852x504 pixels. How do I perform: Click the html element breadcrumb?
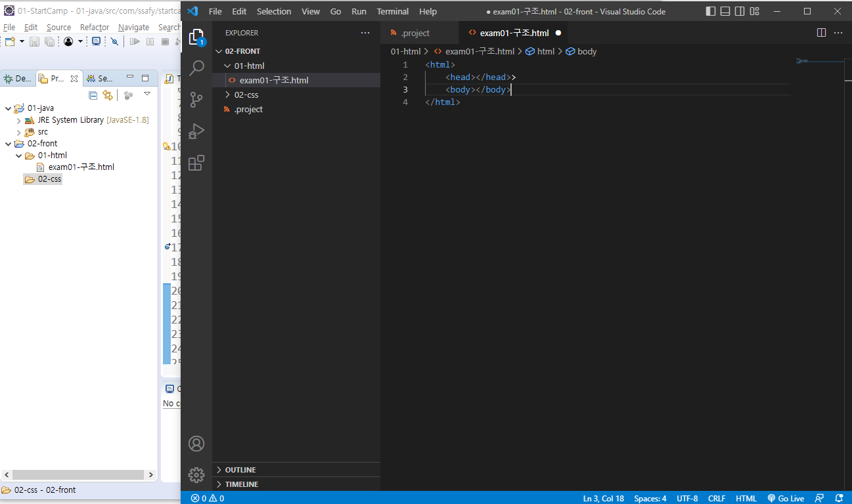pos(540,51)
